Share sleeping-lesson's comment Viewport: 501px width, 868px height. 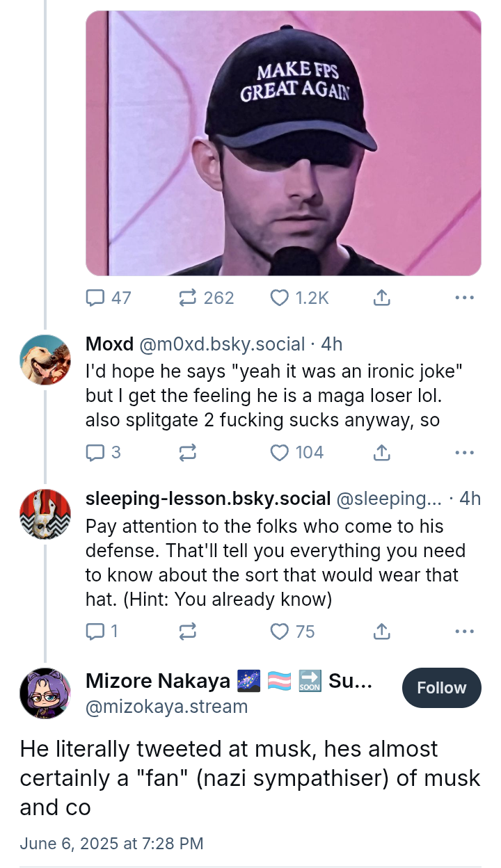coord(381,632)
